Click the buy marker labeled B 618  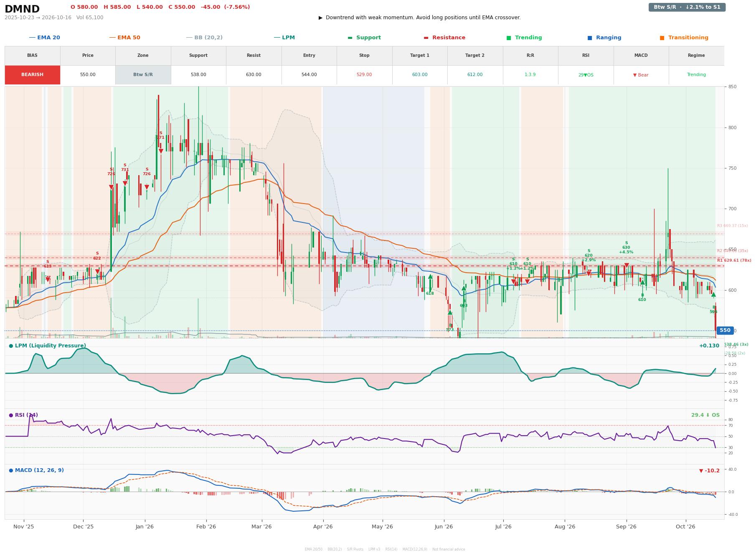click(x=430, y=277)
